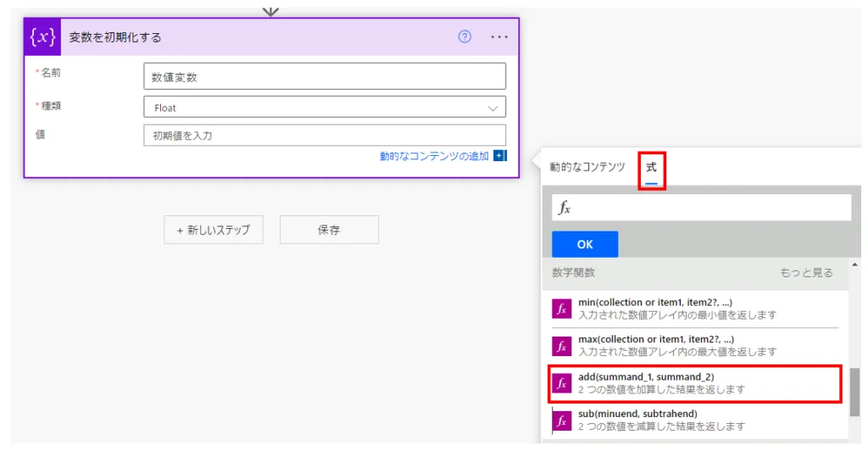The height and width of the screenshot is (451, 868).
Task: Click the 名前 field containing 数値変数
Action: pos(325,77)
